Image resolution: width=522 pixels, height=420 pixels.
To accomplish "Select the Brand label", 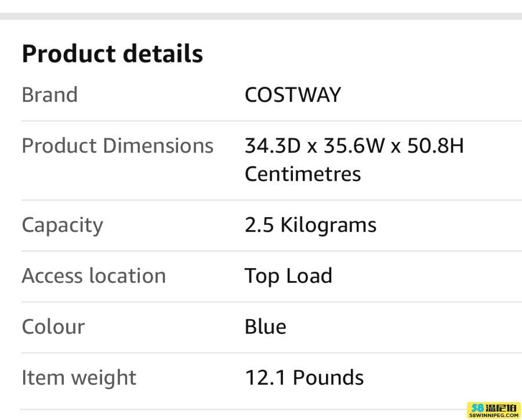I will (x=50, y=95).
